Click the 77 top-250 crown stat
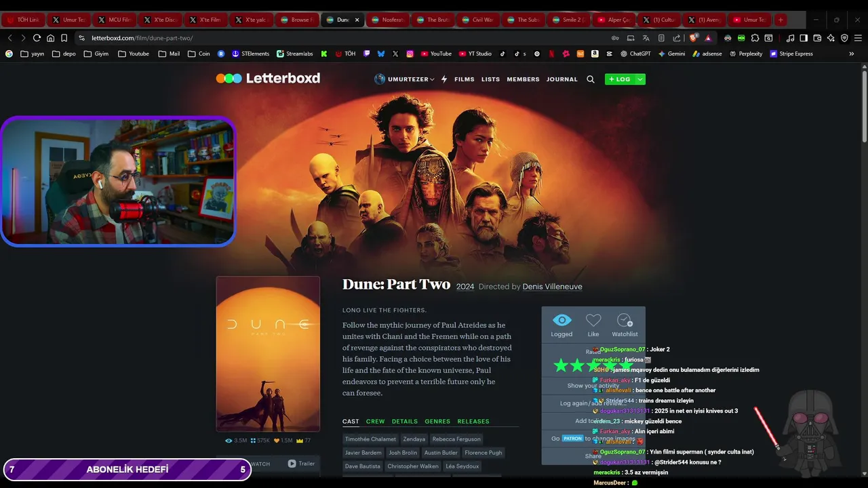 coord(304,441)
